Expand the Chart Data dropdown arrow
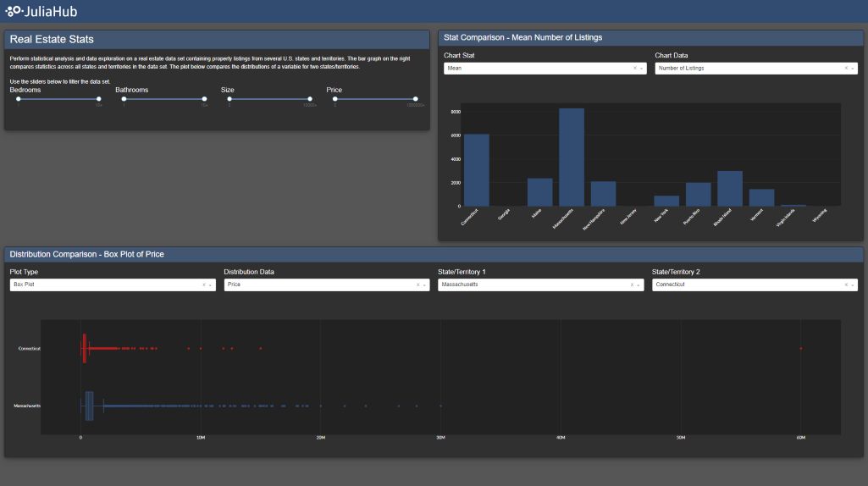This screenshot has width=868, height=486. (x=853, y=69)
